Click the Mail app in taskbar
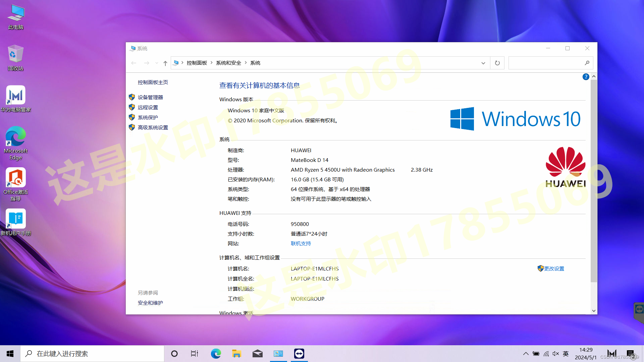Screen dimensions: 644x362 [x=257, y=354]
